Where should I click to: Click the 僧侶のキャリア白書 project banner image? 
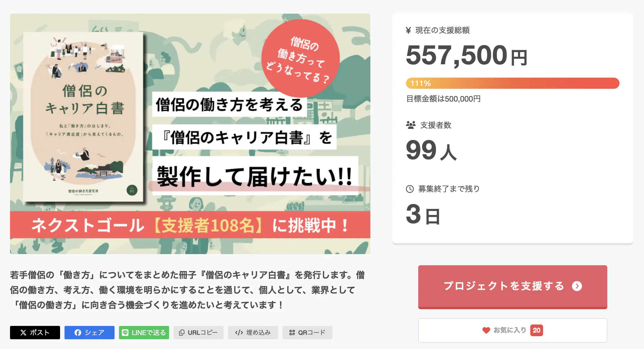190,134
